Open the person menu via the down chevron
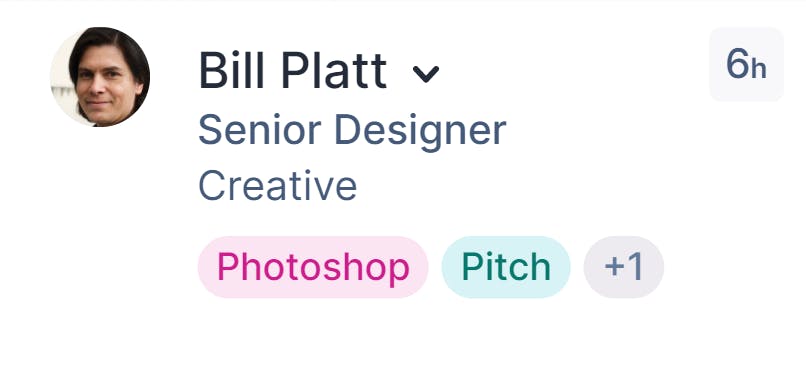Image resolution: width=806 pixels, height=383 pixels. [x=426, y=75]
